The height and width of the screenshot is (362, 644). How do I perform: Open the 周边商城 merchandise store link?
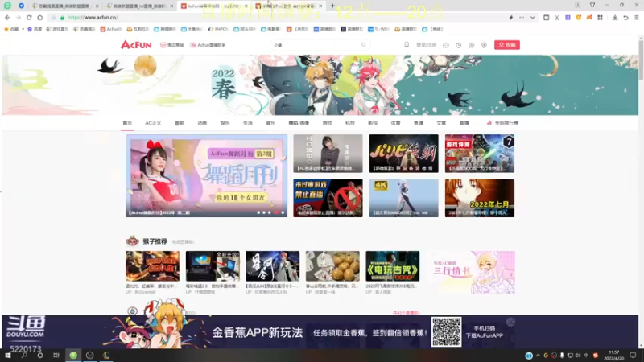[x=171, y=45]
